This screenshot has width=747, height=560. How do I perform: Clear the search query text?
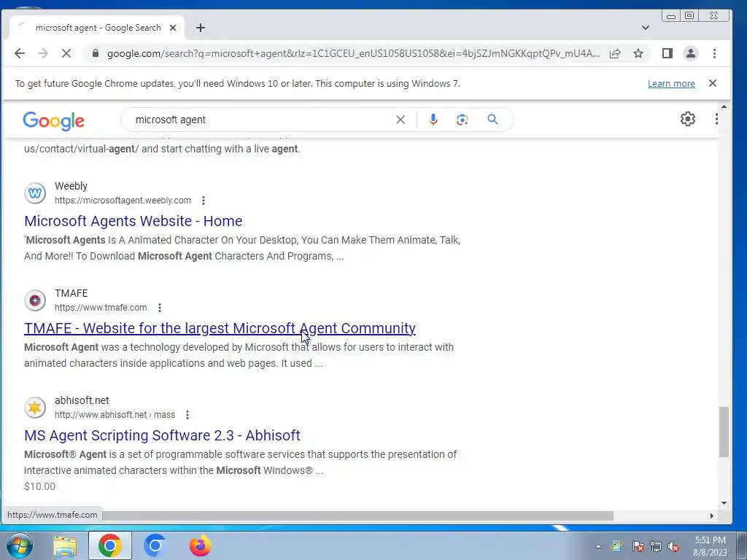(400, 120)
